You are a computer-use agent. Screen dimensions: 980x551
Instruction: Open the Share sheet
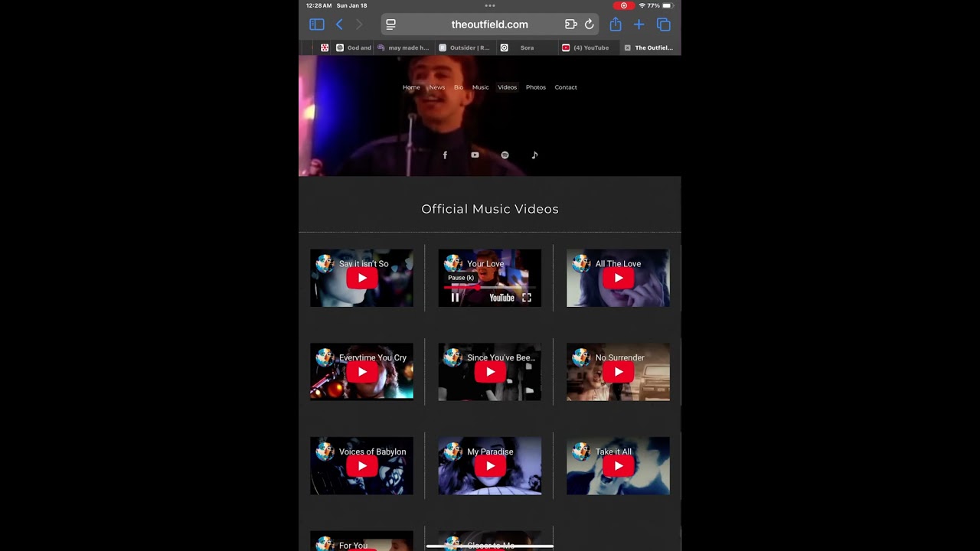pyautogui.click(x=616, y=24)
